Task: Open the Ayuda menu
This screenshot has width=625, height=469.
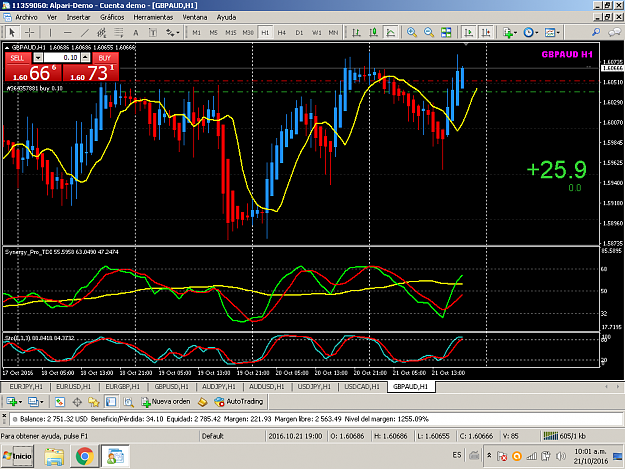Action: (226, 17)
